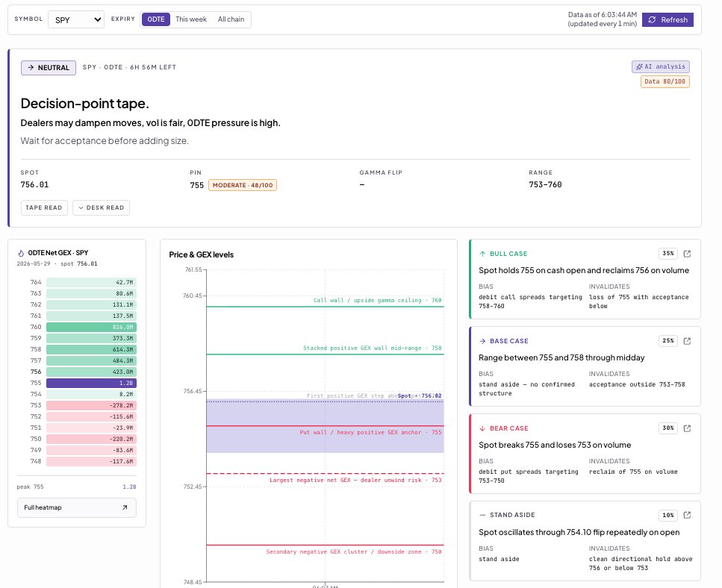The height and width of the screenshot is (588, 722).
Task: Click the Bull Case headline text
Action: 583,270
